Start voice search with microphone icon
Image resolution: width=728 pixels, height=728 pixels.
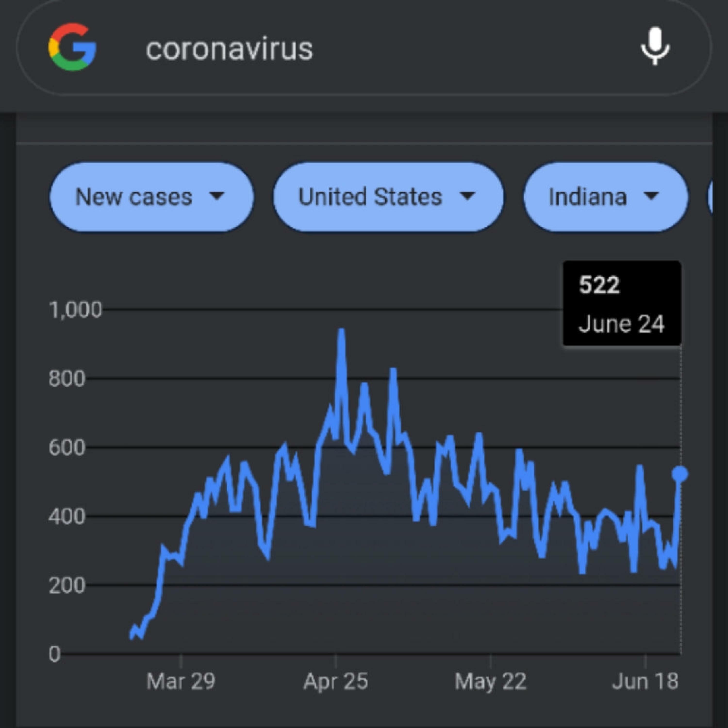(x=655, y=46)
